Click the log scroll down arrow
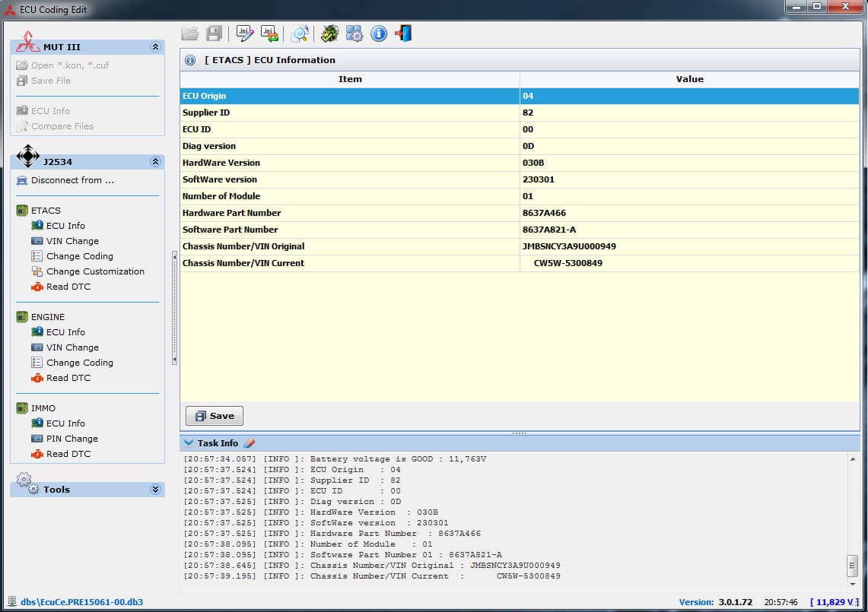 [x=853, y=585]
